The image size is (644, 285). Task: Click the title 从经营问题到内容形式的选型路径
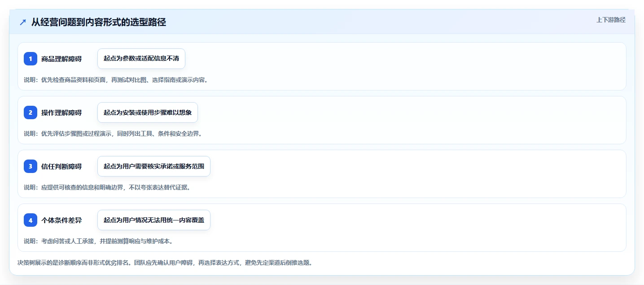coord(99,22)
